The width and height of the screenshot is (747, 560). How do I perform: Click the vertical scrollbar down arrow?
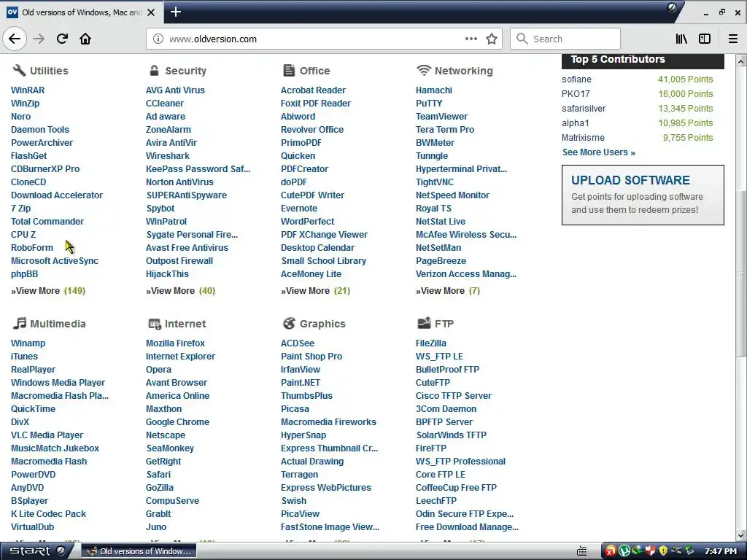(x=741, y=535)
